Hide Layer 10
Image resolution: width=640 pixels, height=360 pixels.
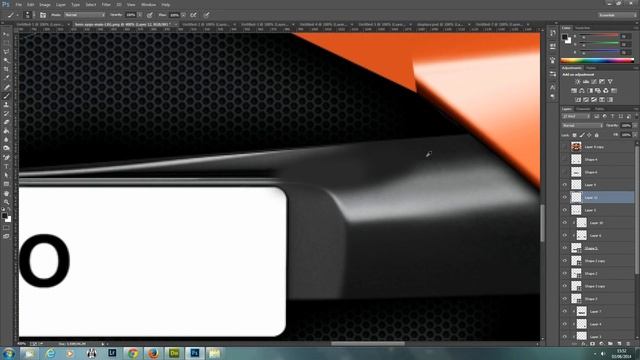(565, 223)
